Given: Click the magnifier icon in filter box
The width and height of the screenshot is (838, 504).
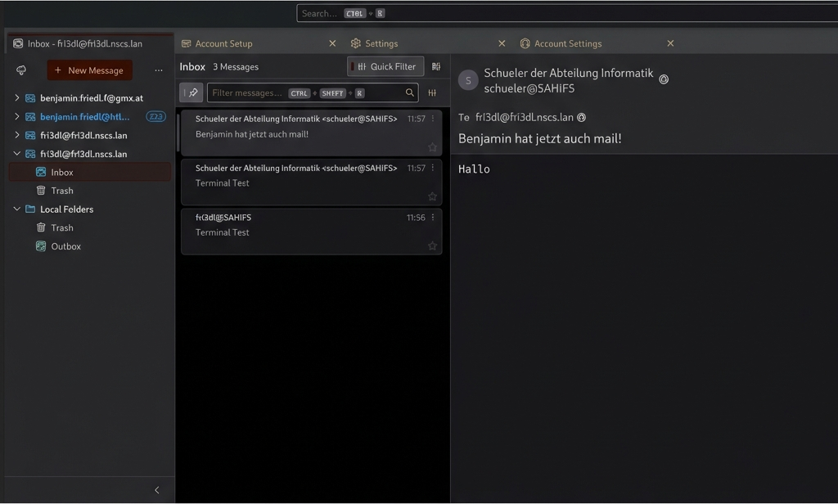Looking at the screenshot, I should [x=410, y=93].
